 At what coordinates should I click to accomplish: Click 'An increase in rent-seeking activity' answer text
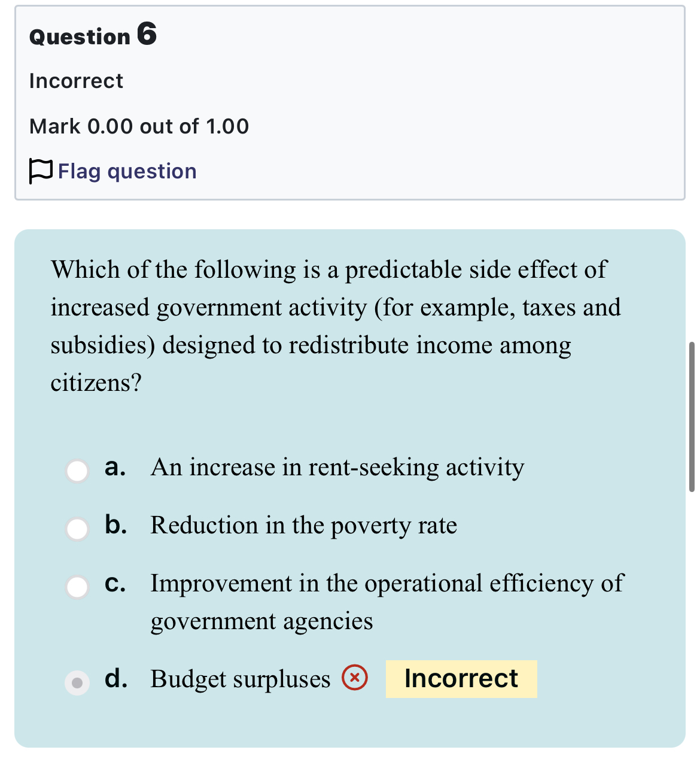[337, 467]
